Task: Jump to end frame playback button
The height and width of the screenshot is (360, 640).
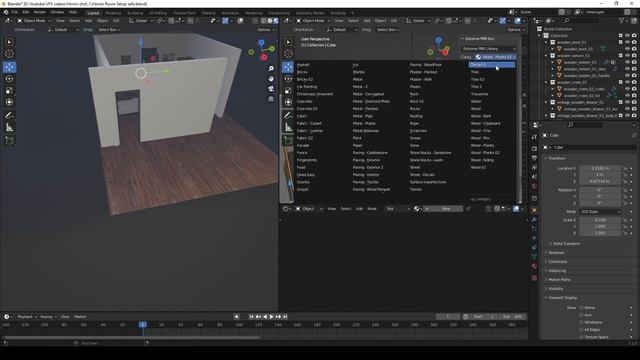Action: [285, 317]
